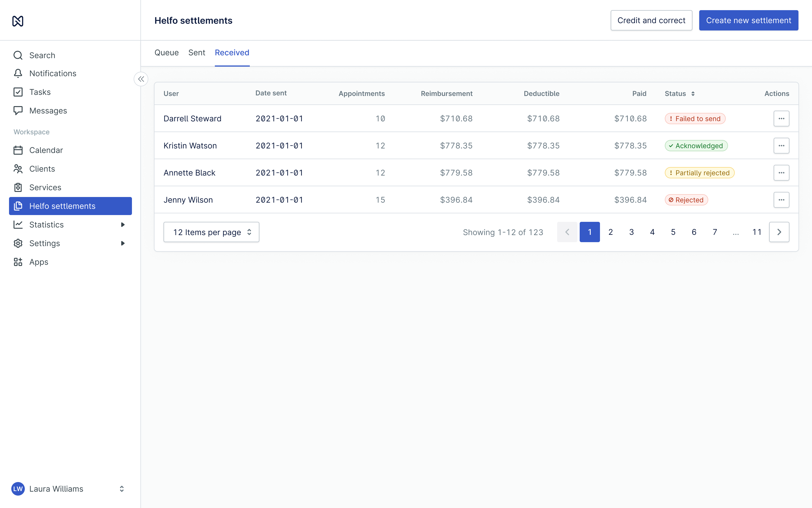The width and height of the screenshot is (812, 508).
Task: Jump to page 5
Action: [673, 232]
